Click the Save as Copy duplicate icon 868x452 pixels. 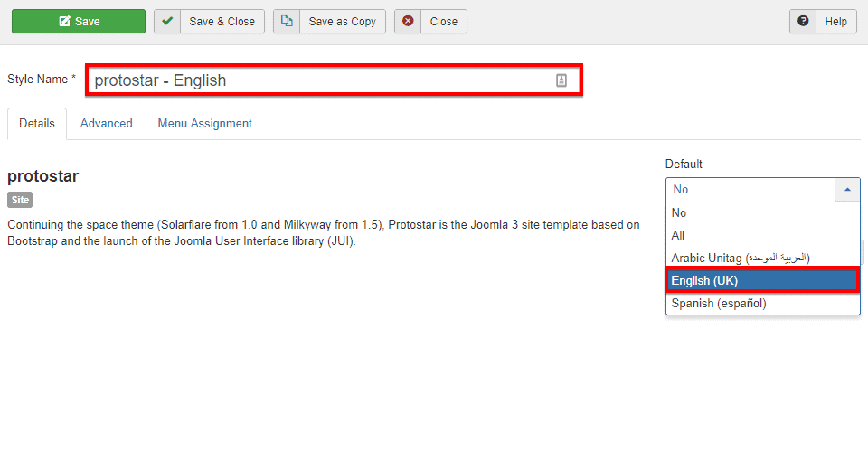click(x=287, y=21)
